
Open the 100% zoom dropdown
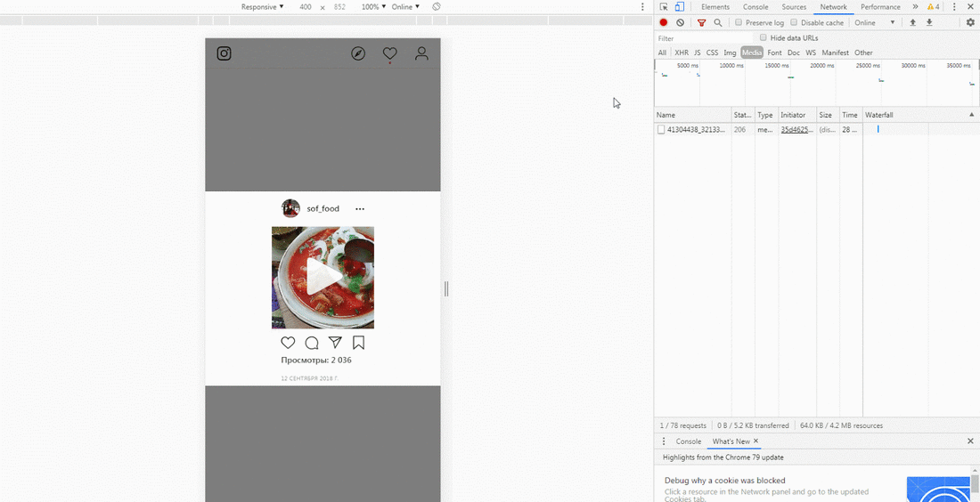click(374, 7)
